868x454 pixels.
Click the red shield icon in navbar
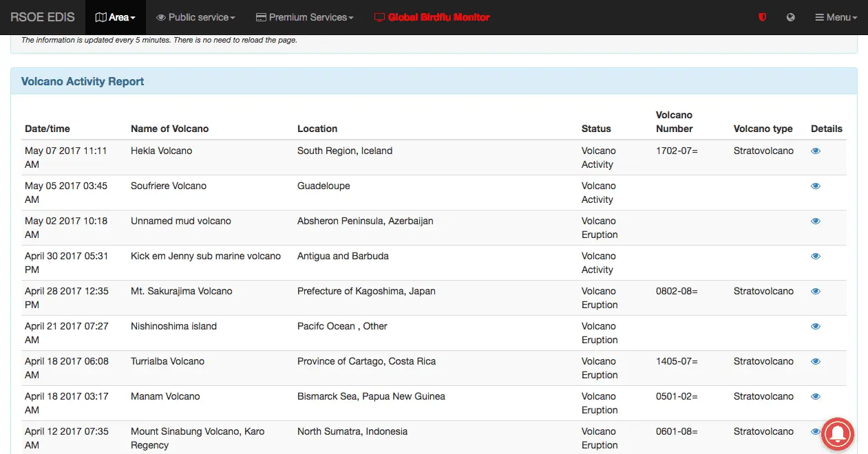point(762,17)
